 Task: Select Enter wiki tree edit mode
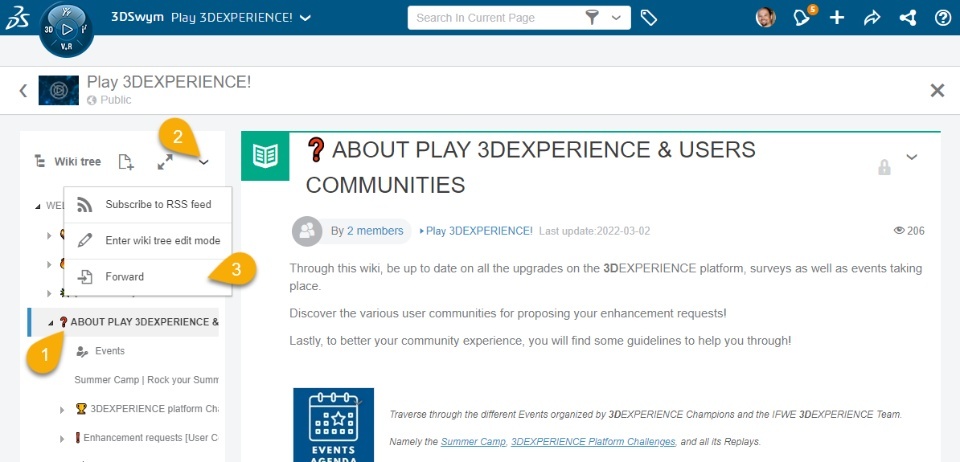coord(148,240)
